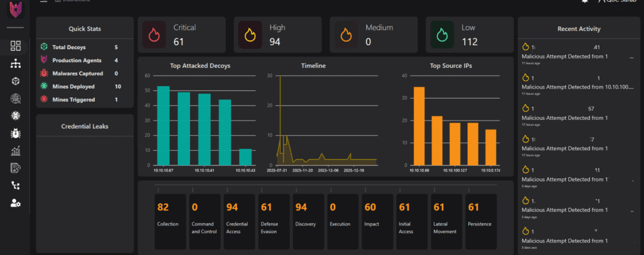Click the 'Quick Stats' panel heading

[85, 29]
